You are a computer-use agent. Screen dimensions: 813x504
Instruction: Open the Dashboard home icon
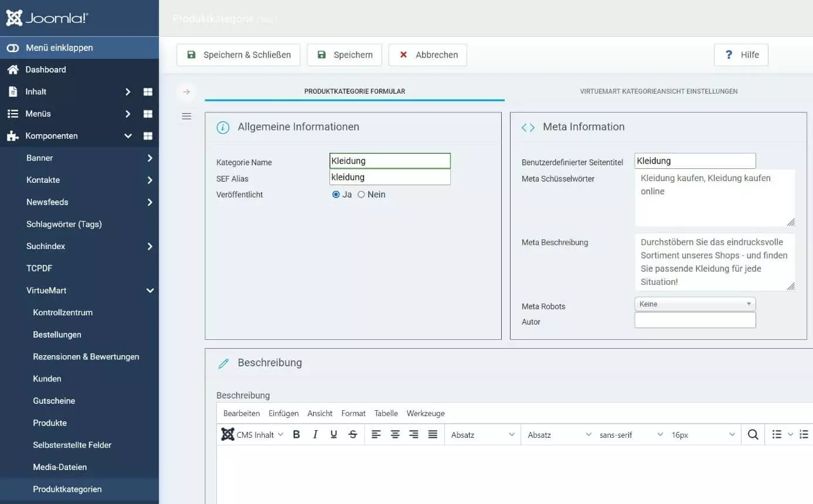pos(12,70)
